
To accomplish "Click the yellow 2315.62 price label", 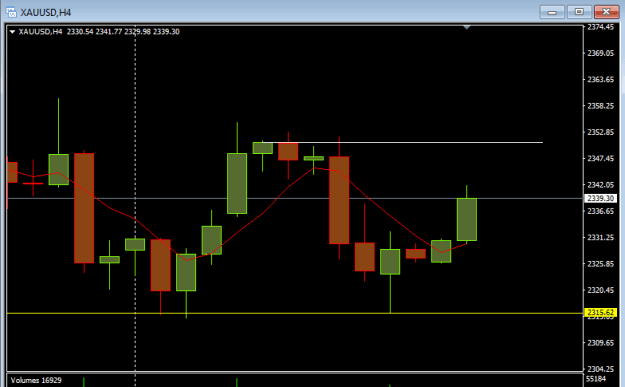I will click(x=601, y=312).
